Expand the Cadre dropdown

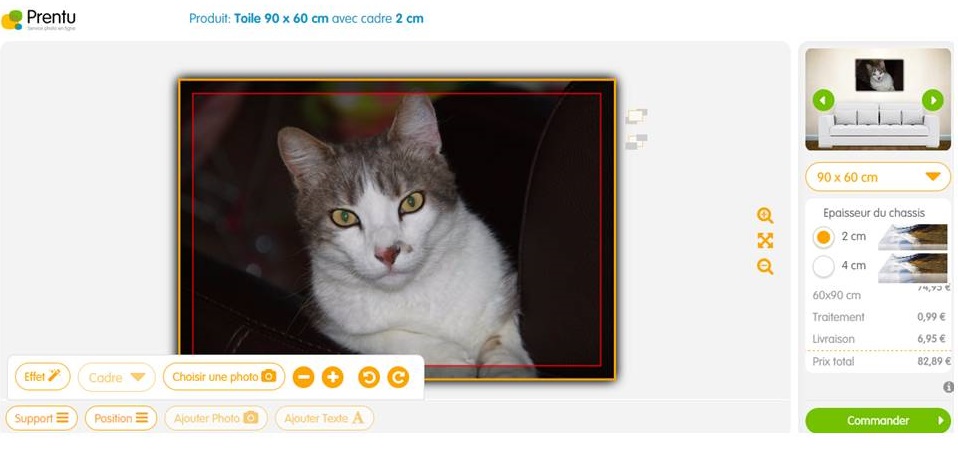click(117, 377)
